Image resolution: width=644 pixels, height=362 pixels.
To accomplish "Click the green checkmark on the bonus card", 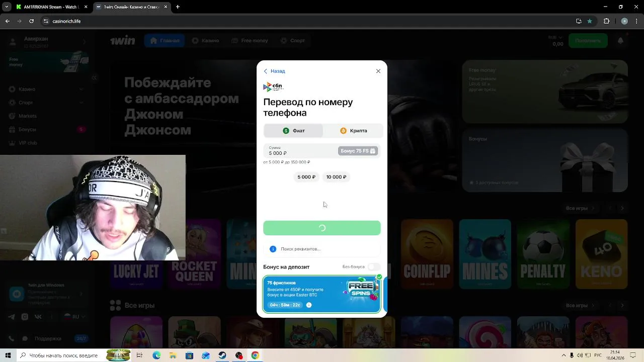I will pyautogui.click(x=379, y=277).
